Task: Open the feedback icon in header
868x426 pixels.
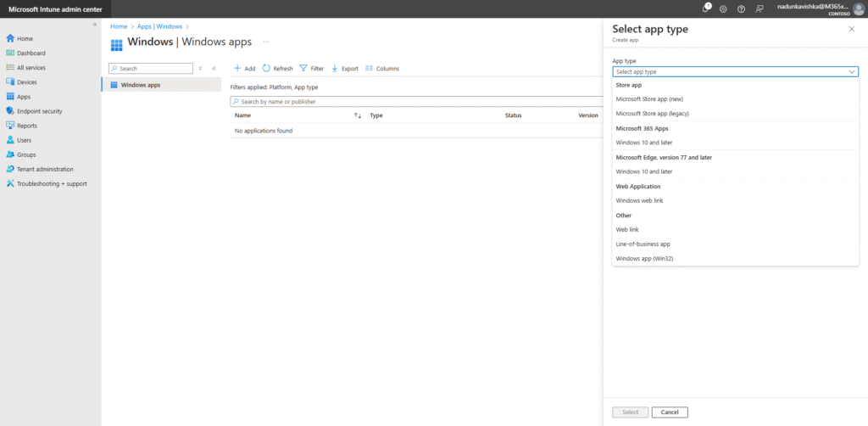Action: [759, 8]
